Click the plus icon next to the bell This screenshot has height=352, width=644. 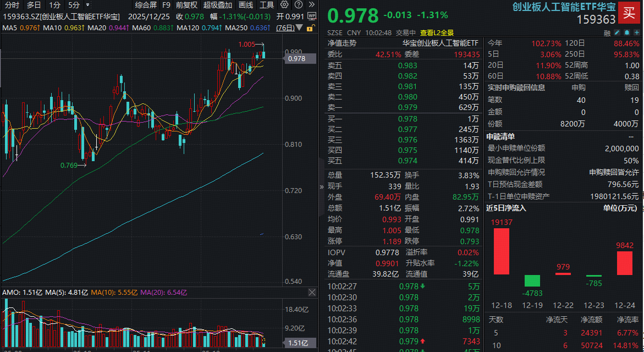(637, 32)
